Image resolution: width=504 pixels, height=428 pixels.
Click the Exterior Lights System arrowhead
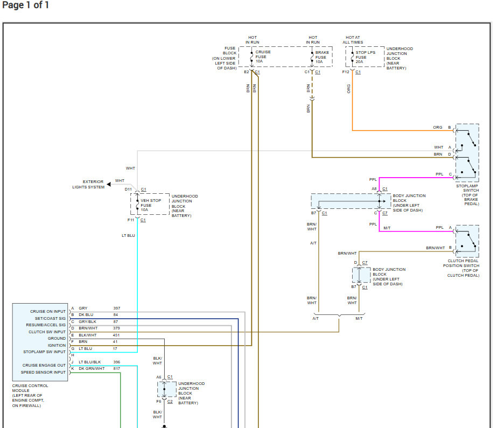click(x=109, y=184)
